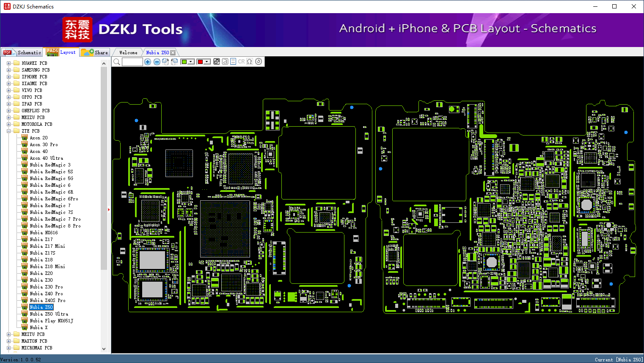Click the tree scrollbar up arrow
This screenshot has width=644, height=363.
pyautogui.click(x=104, y=64)
